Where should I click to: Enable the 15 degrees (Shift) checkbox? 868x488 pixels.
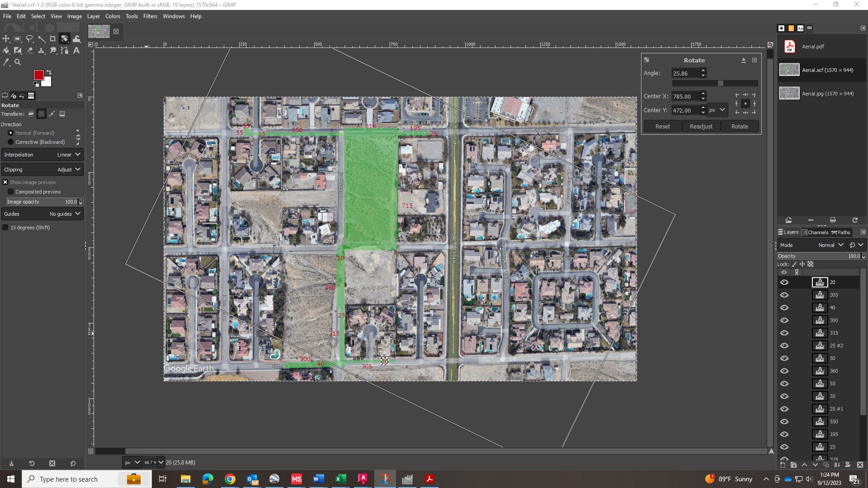tap(5, 227)
